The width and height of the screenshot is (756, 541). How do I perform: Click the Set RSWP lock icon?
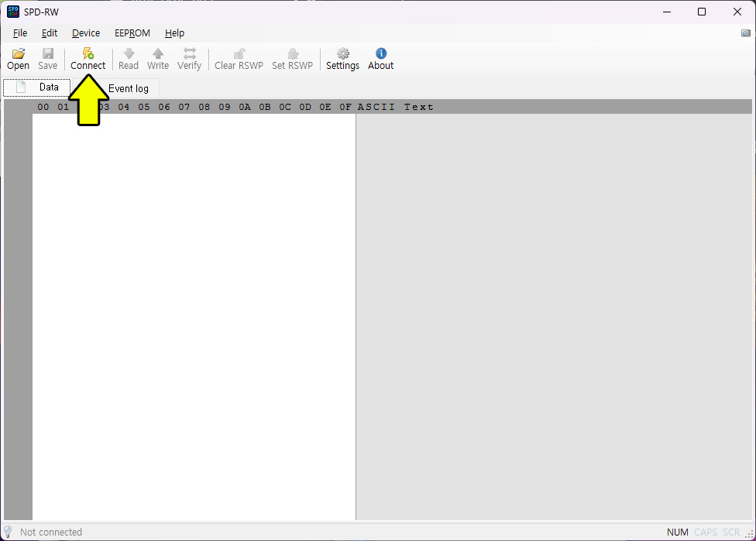[x=292, y=53]
